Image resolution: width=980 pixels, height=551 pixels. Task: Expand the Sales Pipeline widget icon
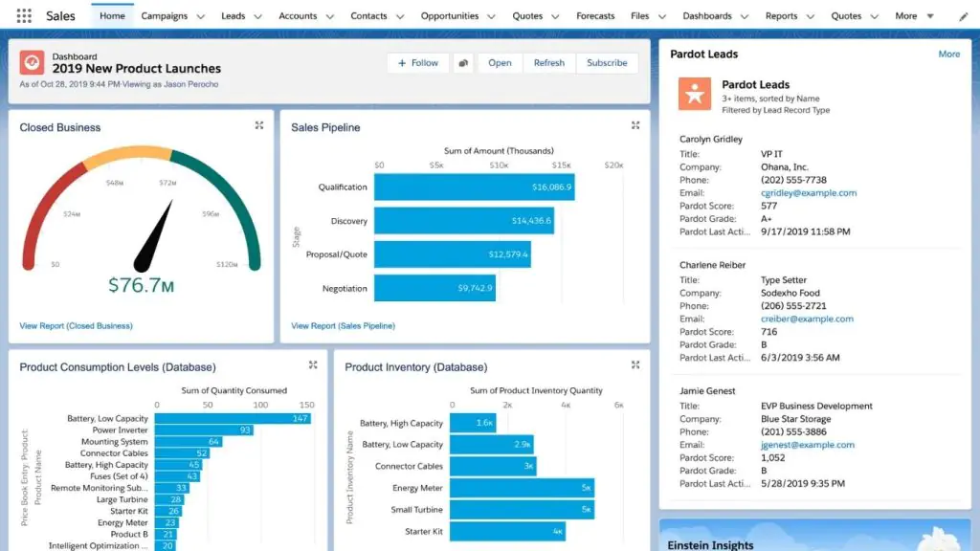(635, 124)
